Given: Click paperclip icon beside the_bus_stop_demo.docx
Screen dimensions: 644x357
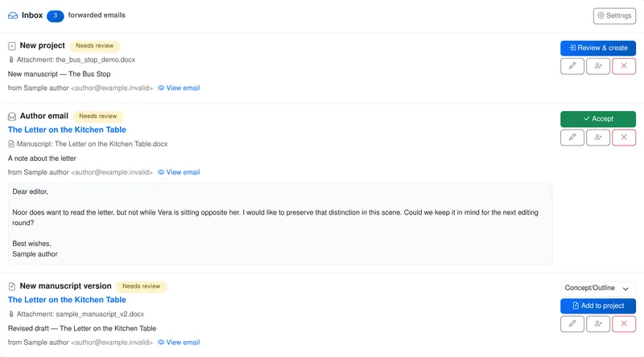Looking at the screenshot, I should pos(11,60).
